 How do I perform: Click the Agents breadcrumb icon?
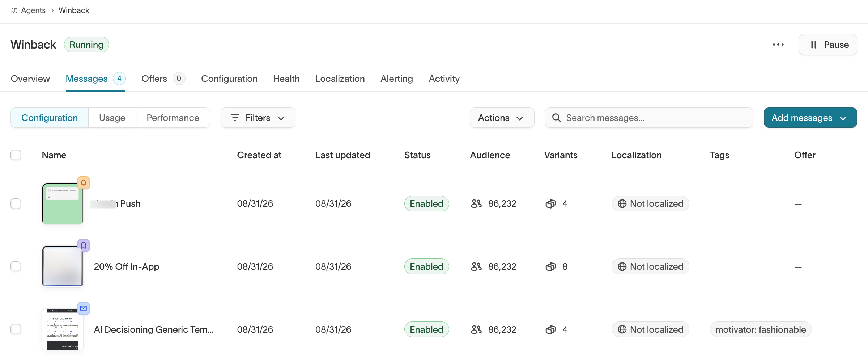[14, 10]
